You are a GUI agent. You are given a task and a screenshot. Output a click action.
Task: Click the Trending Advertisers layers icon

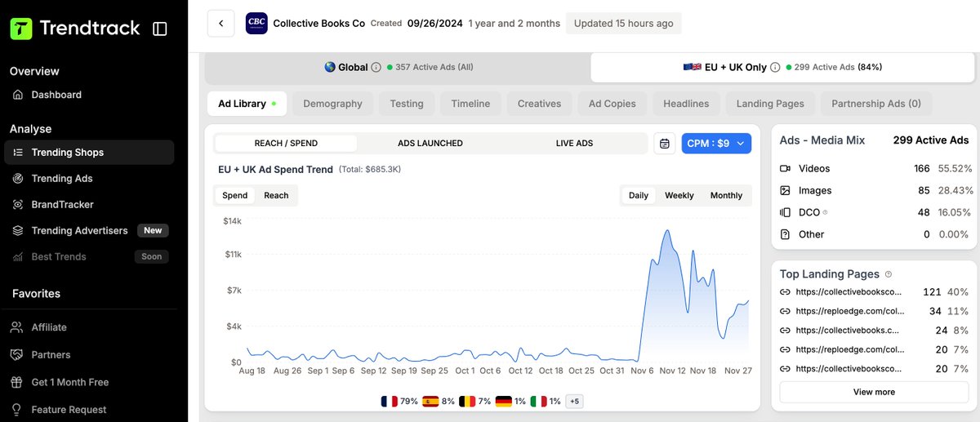17,231
